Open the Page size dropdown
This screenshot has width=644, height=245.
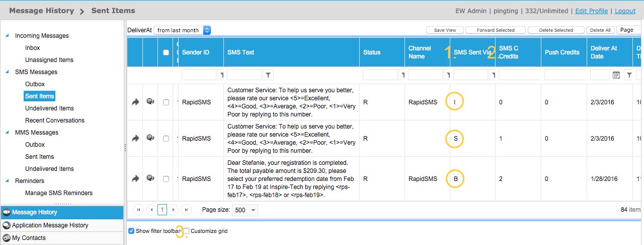pos(246,210)
